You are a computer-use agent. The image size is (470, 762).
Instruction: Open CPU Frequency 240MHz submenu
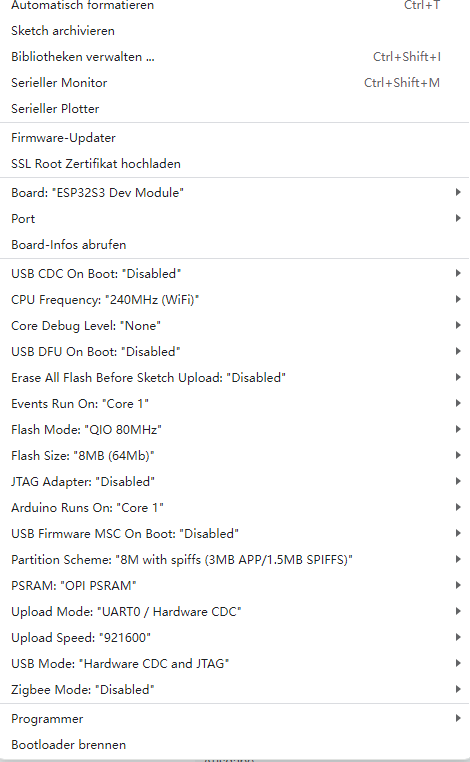tap(235, 300)
